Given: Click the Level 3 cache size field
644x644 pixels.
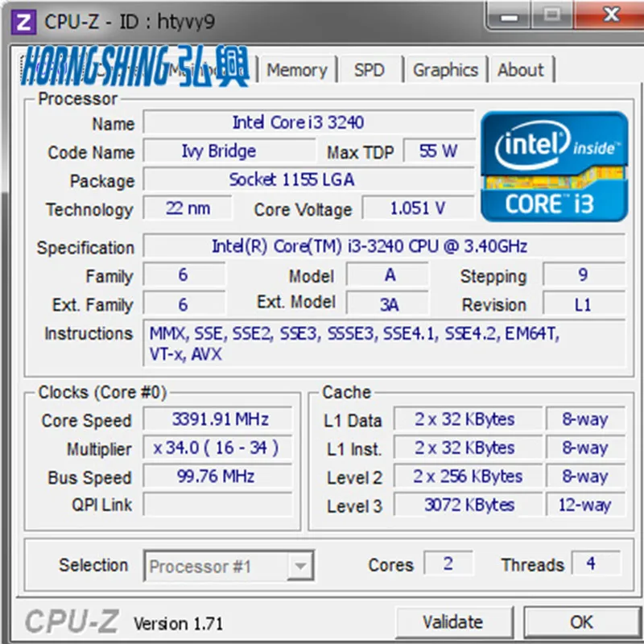Looking at the screenshot, I should pos(465,505).
